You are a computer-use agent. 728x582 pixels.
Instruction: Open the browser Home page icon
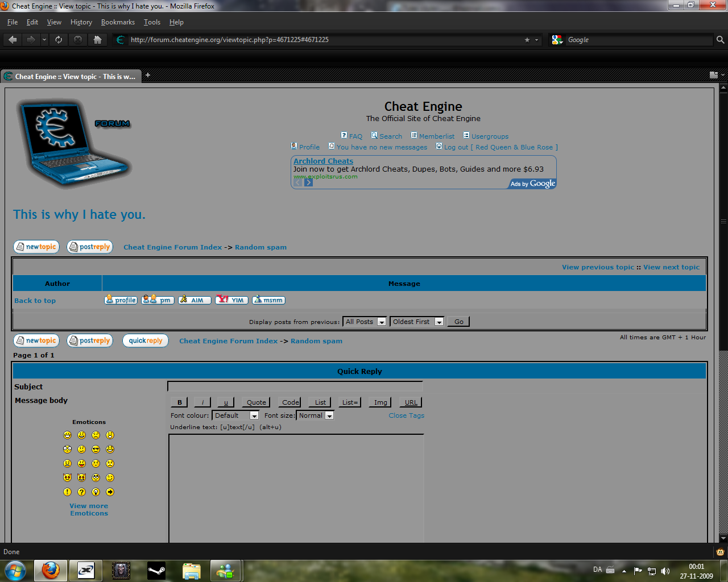pyautogui.click(x=97, y=40)
